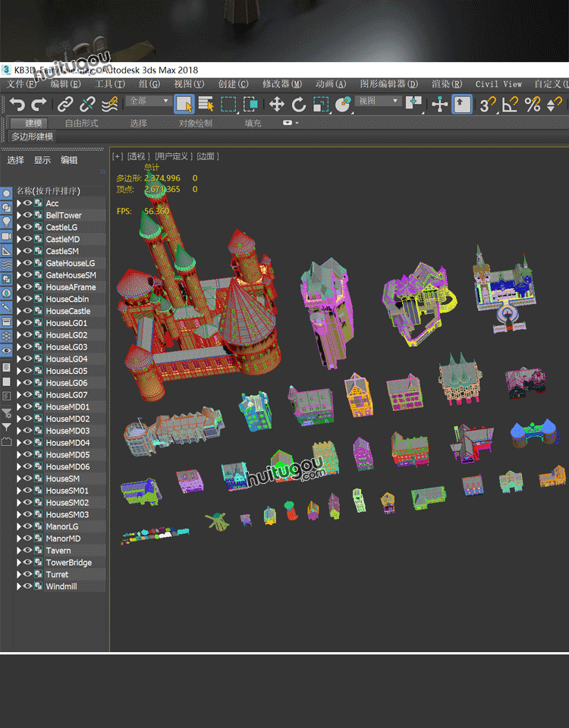Hide the HouseCabin group via its eye icon
Viewport: 569px width, 728px height.
[x=27, y=299]
